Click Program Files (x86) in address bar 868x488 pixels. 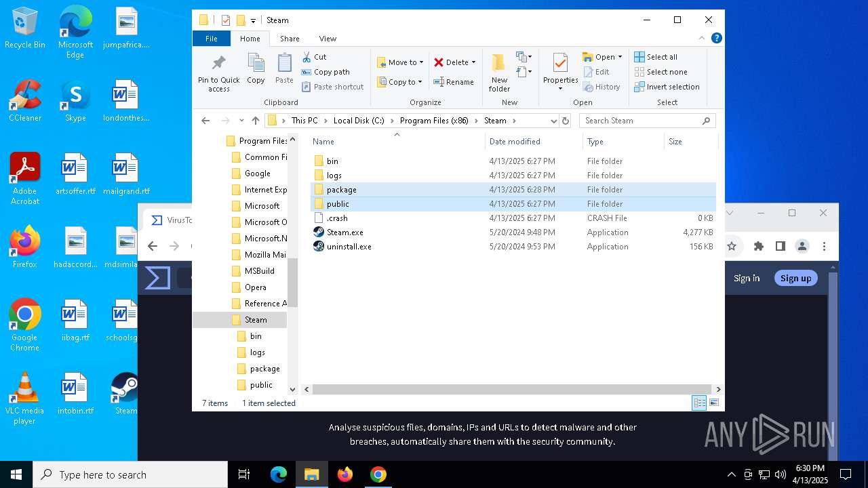tap(434, 121)
